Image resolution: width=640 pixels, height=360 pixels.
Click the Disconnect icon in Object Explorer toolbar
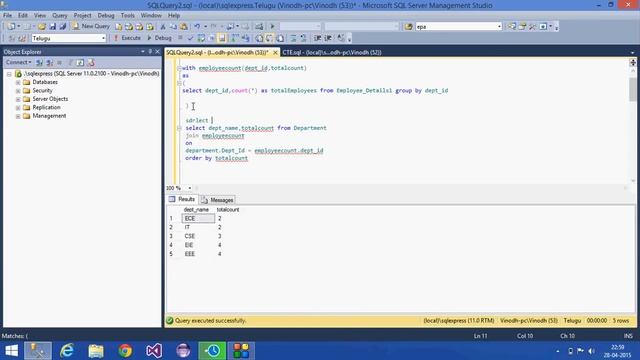click(49, 62)
